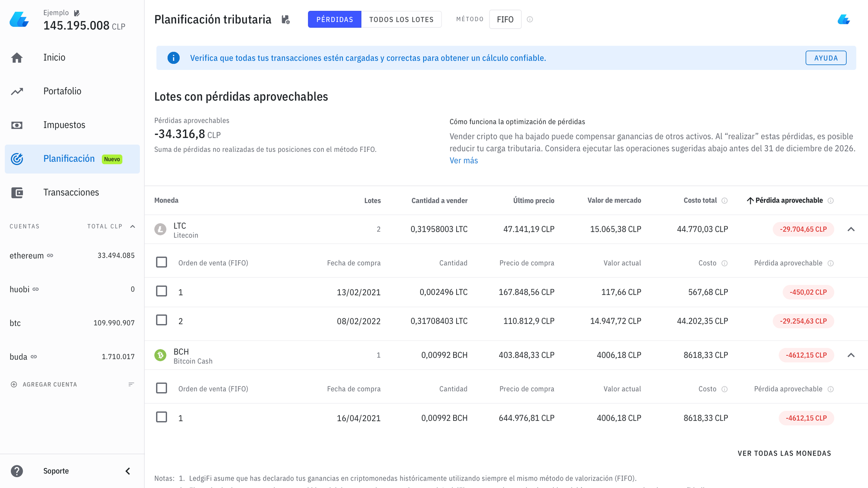Check the LTC lot dated 13/02/2021
Image resolution: width=868 pixels, height=488 pixels.
pos(161,291)
